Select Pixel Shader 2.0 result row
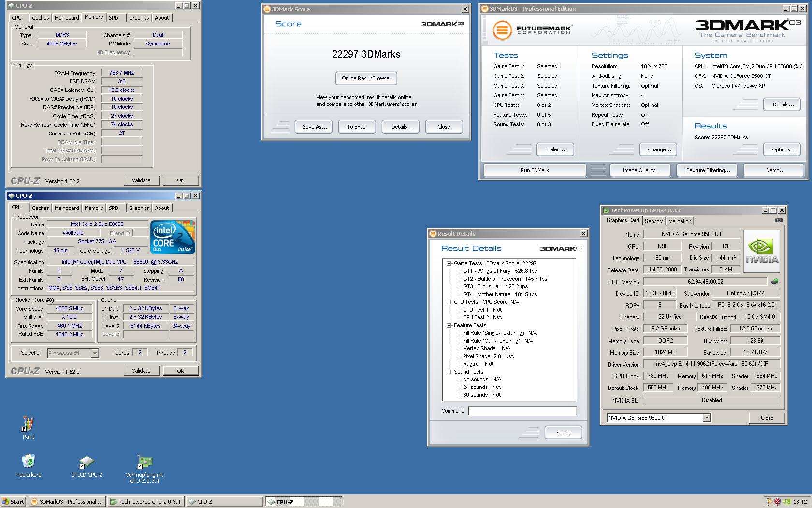The width and height of the screenshot is (812, 508). (x=488, y=357)
